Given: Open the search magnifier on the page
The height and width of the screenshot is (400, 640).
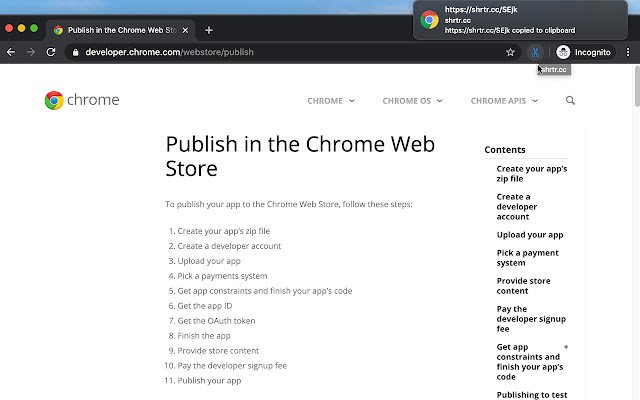Looking at the screenshot, I should click(x=570, y=100).
